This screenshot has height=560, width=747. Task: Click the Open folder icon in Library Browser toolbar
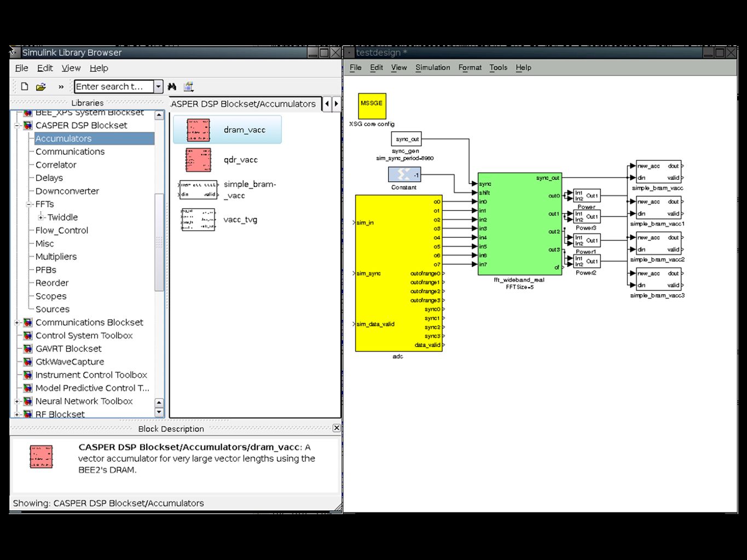coord(40,86)
